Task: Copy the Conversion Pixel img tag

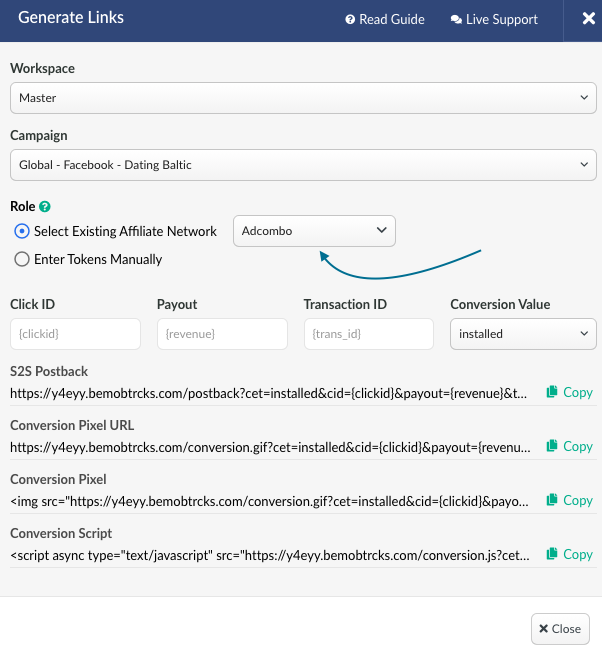Action: point(570,500)
